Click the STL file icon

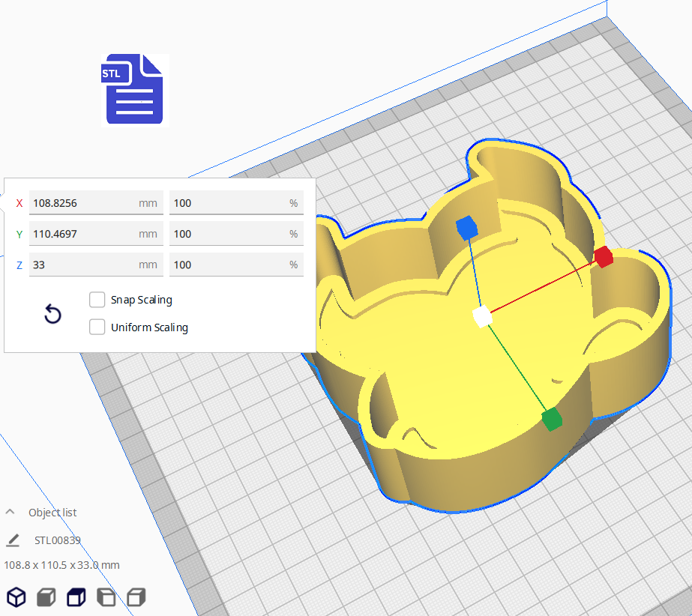click(x=134, y=89)
